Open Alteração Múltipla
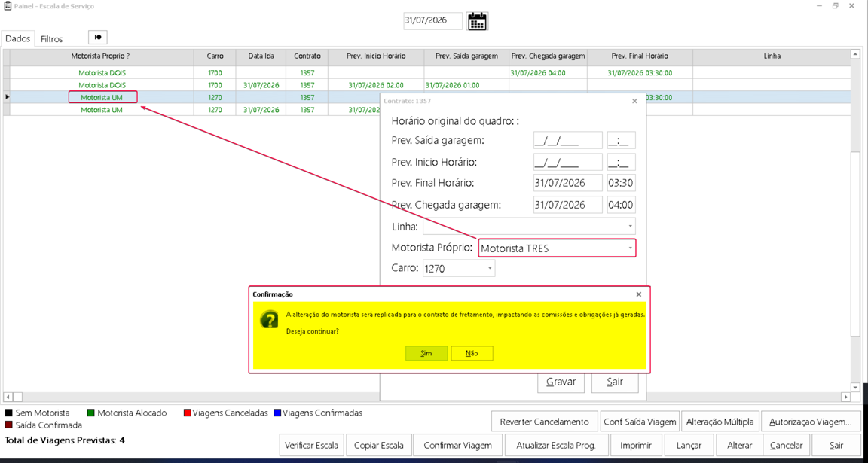Viewport: 868px width, 463px height. coord(720,422)
